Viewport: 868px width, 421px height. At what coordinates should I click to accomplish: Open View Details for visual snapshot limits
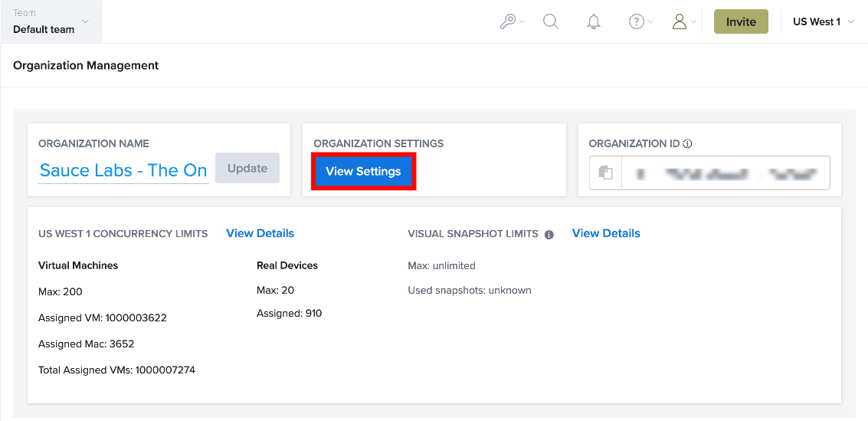606,233
